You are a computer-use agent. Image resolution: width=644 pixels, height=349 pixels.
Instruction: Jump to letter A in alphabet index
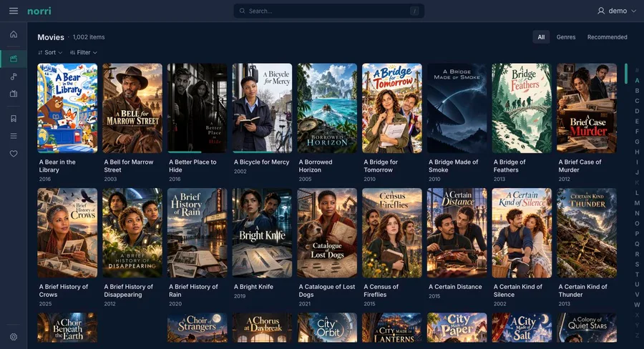pos(637,81)
